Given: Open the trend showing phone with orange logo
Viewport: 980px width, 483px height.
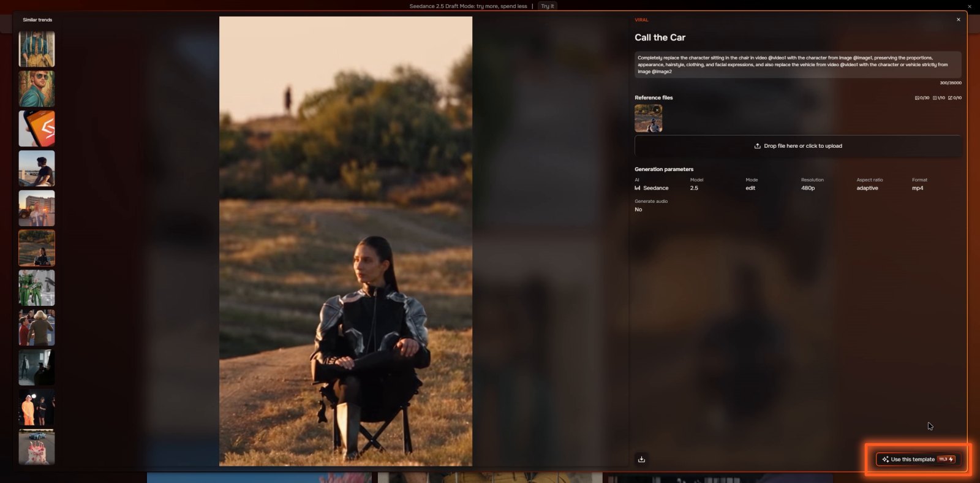Looking at the screenshot, I should (x=37, y=129).
